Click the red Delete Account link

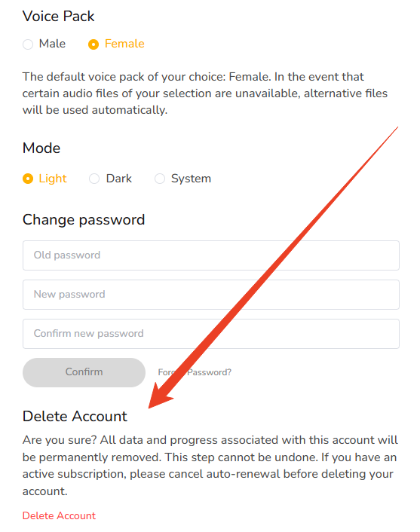59,515
